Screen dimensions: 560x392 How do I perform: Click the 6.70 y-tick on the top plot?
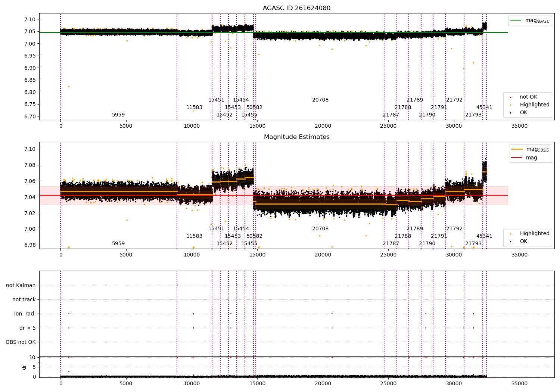pos(30,116)
